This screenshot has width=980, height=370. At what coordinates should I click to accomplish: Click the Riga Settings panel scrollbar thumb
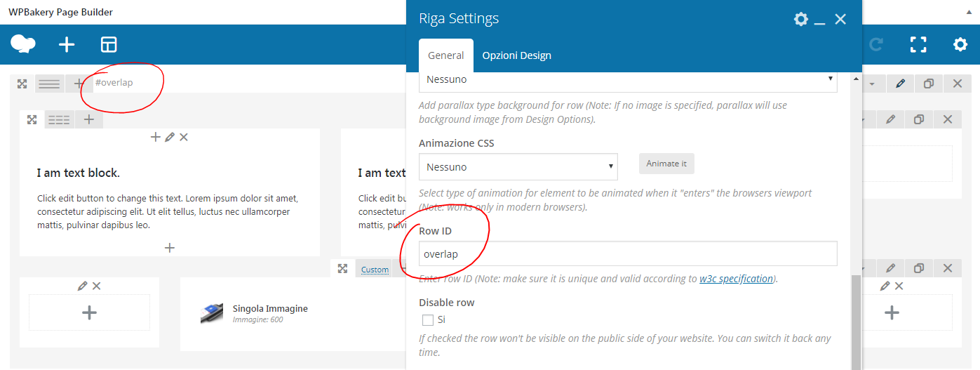coord(856,322)
